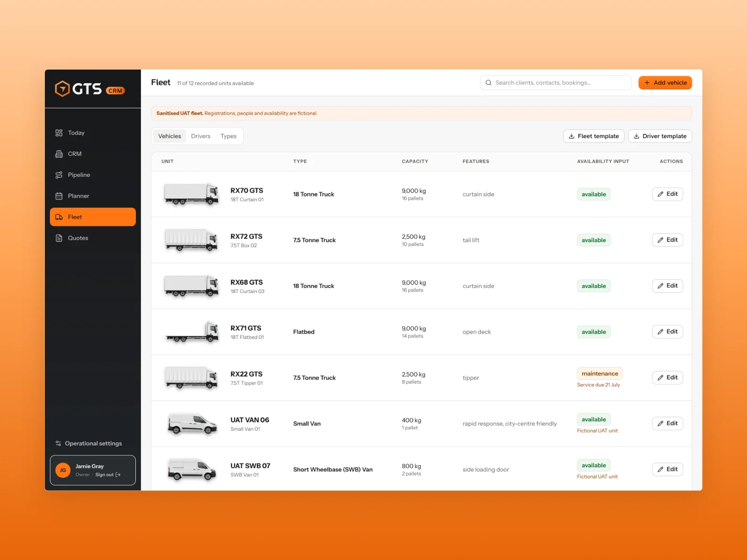
Task: Open the Types tab
Action: coord(229,136)
